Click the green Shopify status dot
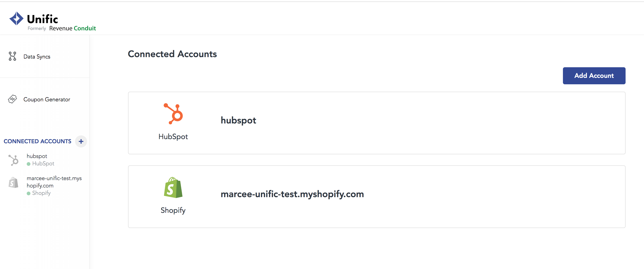Screen dimensions: 644x269 tap(29, 193)
